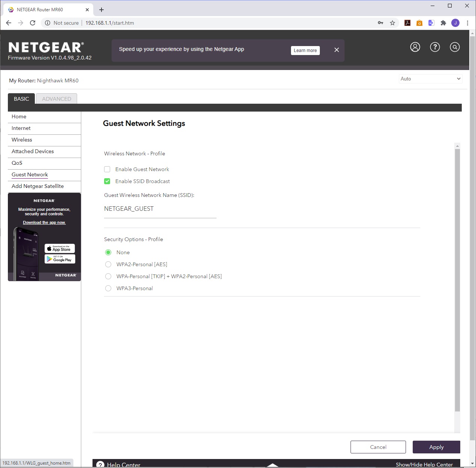This screenshot has width=476, height=468.
Task: Uncheck Enable SSID Broadcast
Action: point(107,181)
